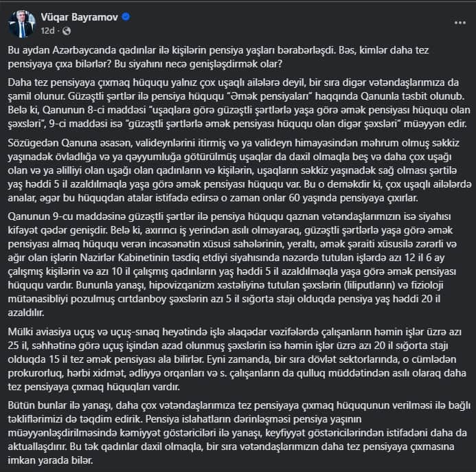The width and height of the screenshot is (476, 472).
Task: Click the opening paragraph starting "Bu aydan Azərbaycanda"
Action: 218,57
